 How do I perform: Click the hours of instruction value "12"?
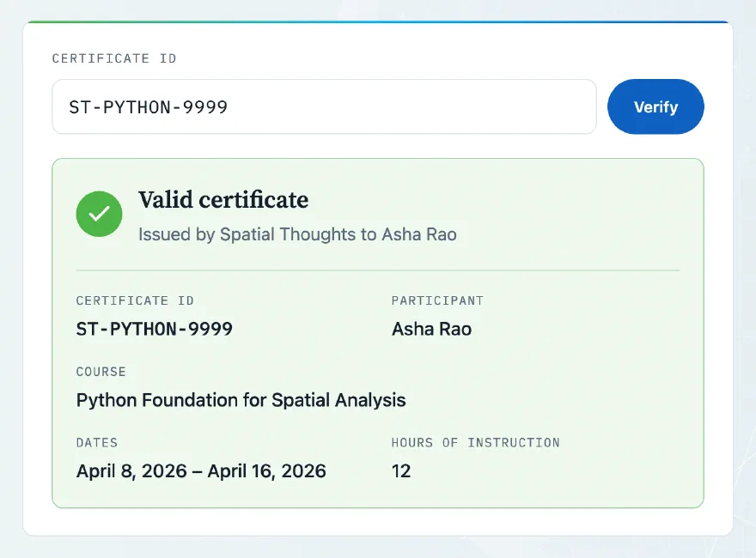pos(401,470)
